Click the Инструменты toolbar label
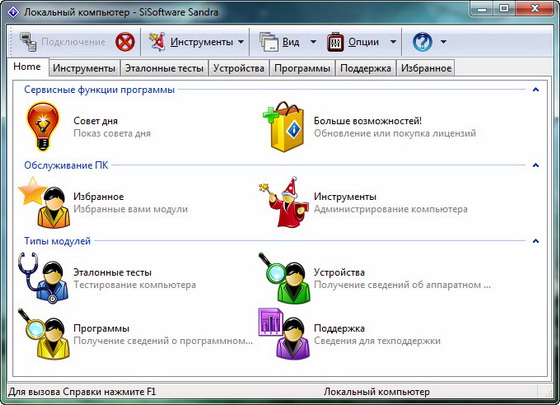560x405 pixels. pyautogui.click(x=201, y=42)
